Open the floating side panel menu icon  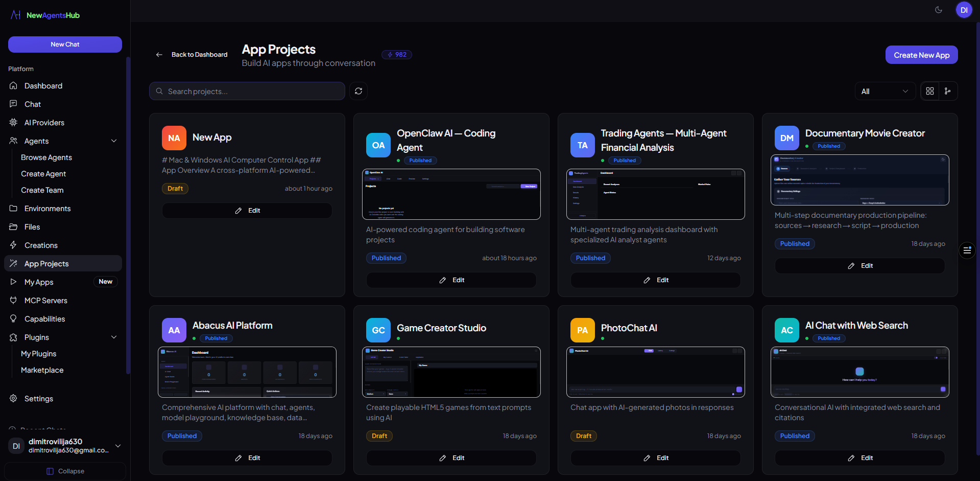(967, 250)
